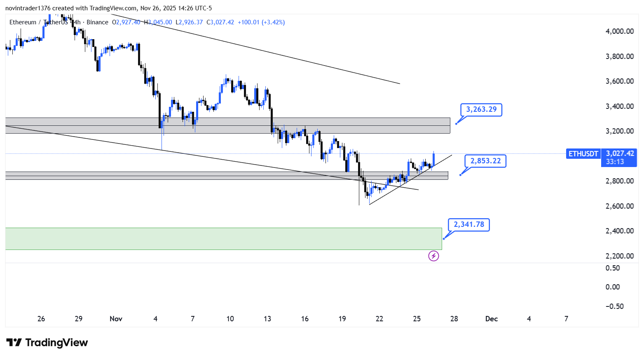
Task: Click the Dec label on the time axis
Action: pyautogui.click(x=491, y=319)
